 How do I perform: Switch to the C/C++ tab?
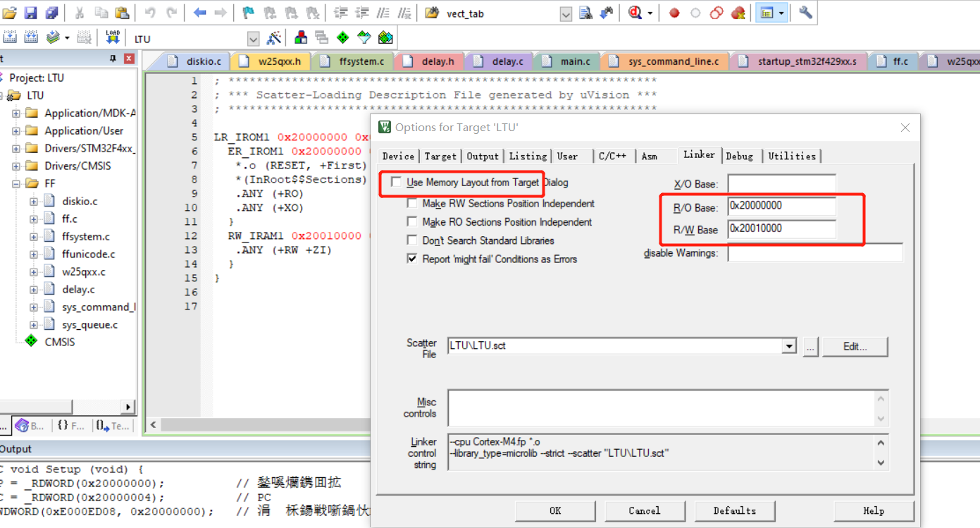(612, 156)
